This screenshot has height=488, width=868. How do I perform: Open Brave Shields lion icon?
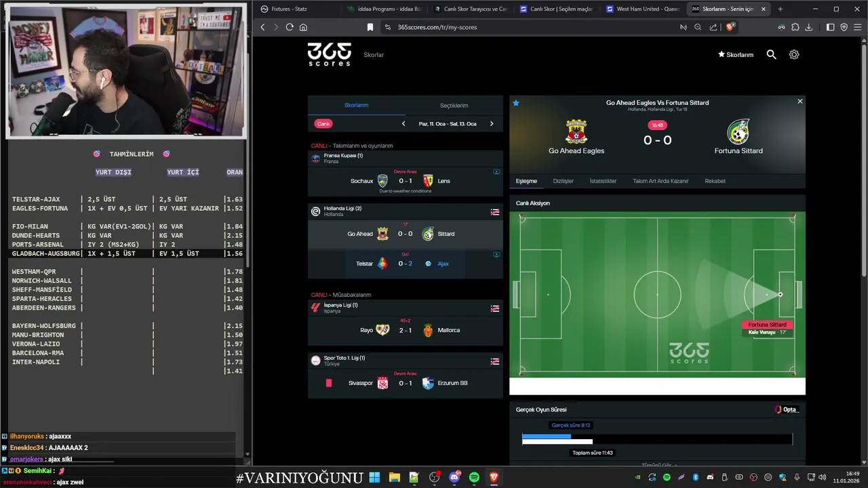[730, 27]
